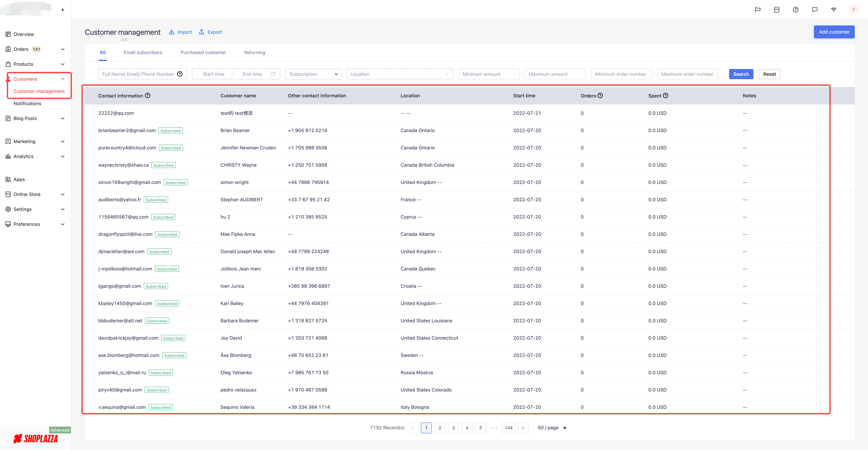Switch to the Email subscribers tab

[143, 53]
